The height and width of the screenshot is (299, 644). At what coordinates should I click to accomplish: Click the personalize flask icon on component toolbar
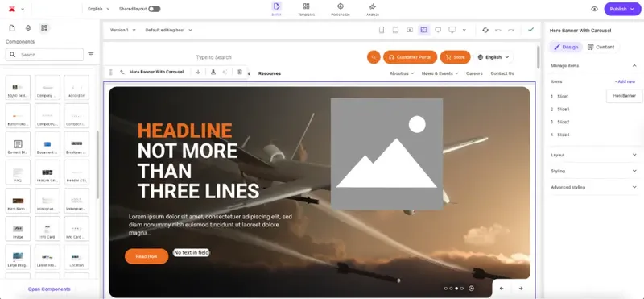pyautogui.click(x=213, y=72)
